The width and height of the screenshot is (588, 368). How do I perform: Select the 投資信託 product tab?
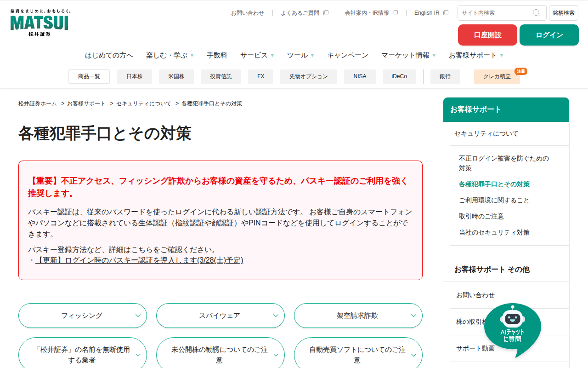(221, 76)
